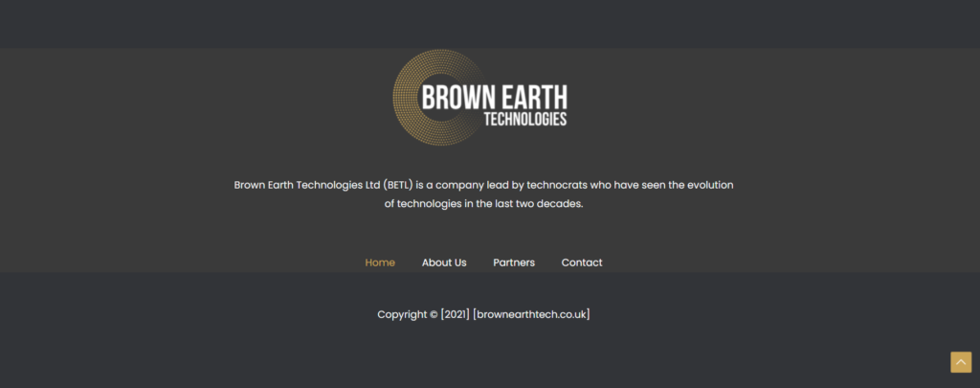Click the [2021] year in the copyright line
Viewport: 980px width, 388px height.
coord(455,314)
